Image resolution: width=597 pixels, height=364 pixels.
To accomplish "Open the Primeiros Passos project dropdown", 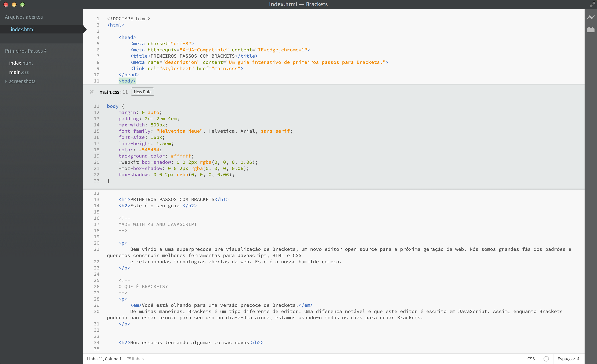I will point(26,51).
